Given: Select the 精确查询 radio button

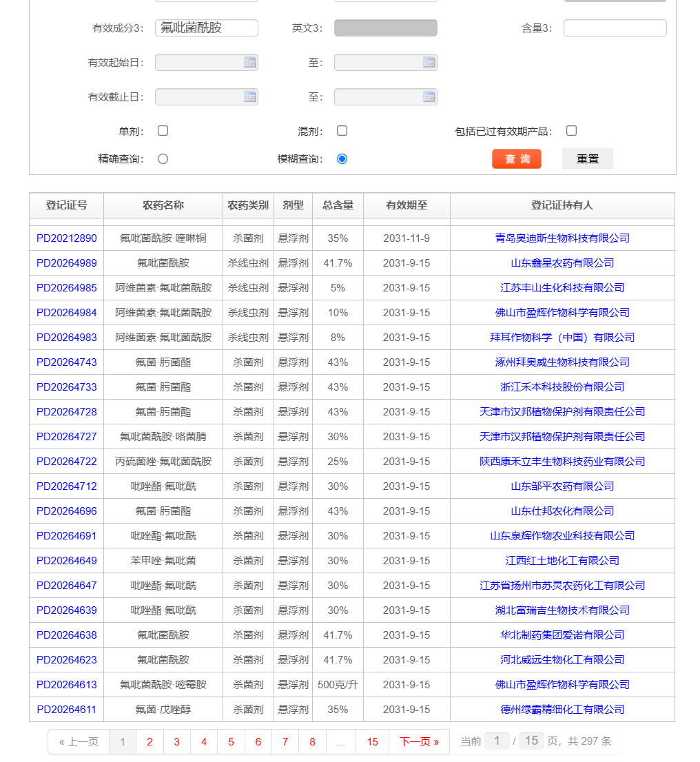Looking at the screenshot, I should pos(163,159).
